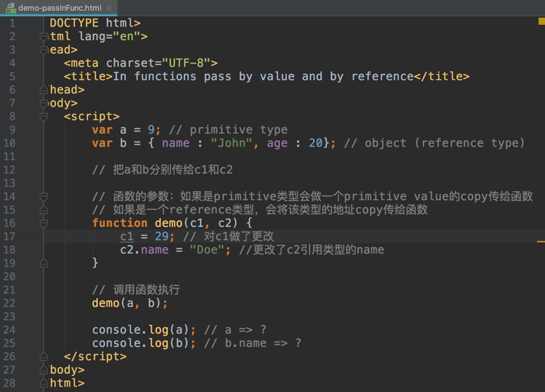Click the closing script fold marker on line 26

(x=44, y=356)
